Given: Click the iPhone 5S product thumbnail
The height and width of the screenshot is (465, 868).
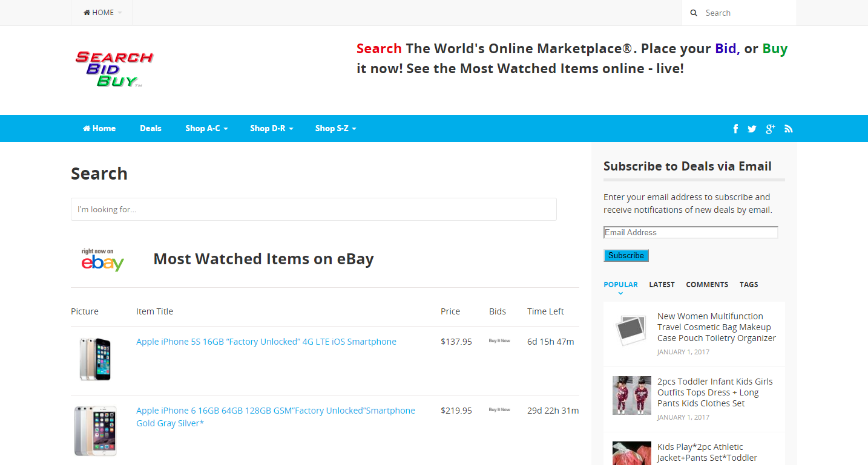Looking at the screenshot, I should [95, 359].
